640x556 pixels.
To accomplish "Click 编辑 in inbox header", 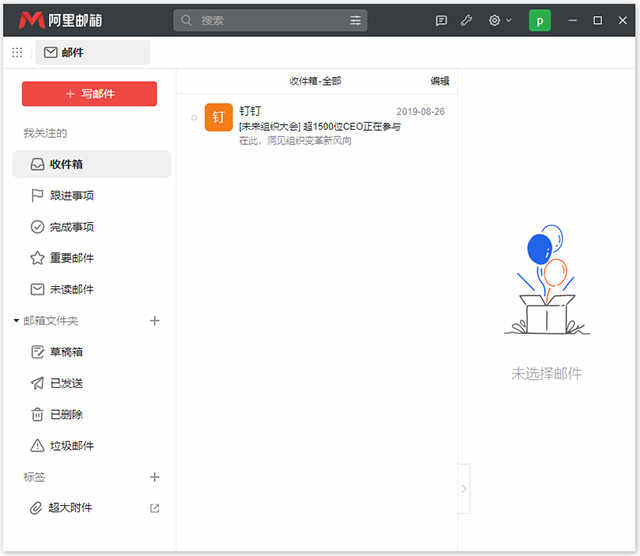I will click(440, 81).
